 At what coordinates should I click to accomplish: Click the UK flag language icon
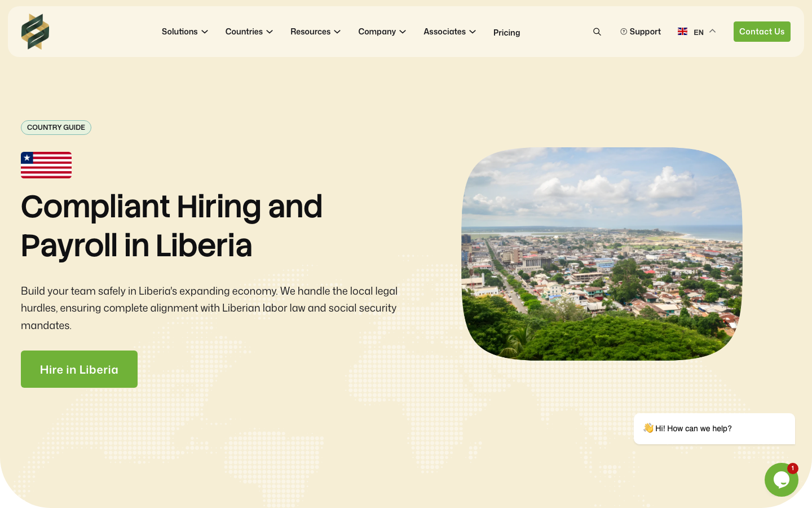pos(682,32)
